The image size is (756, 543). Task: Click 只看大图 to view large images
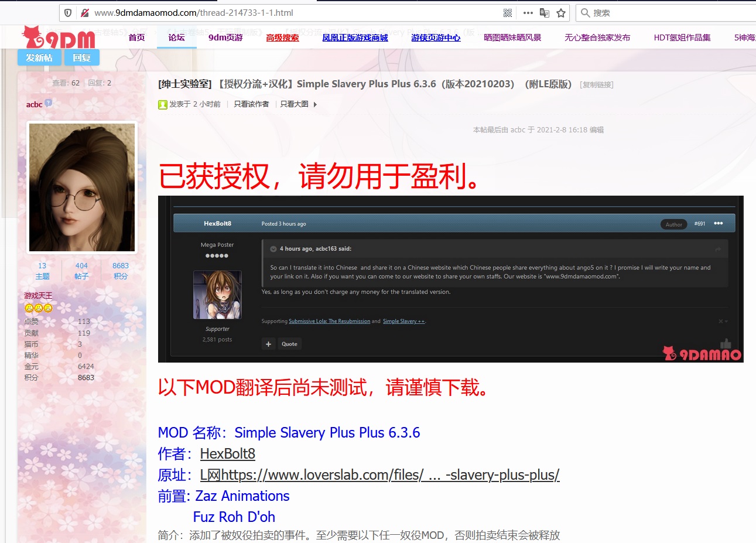pyautogui.click(x=294, y=104)
